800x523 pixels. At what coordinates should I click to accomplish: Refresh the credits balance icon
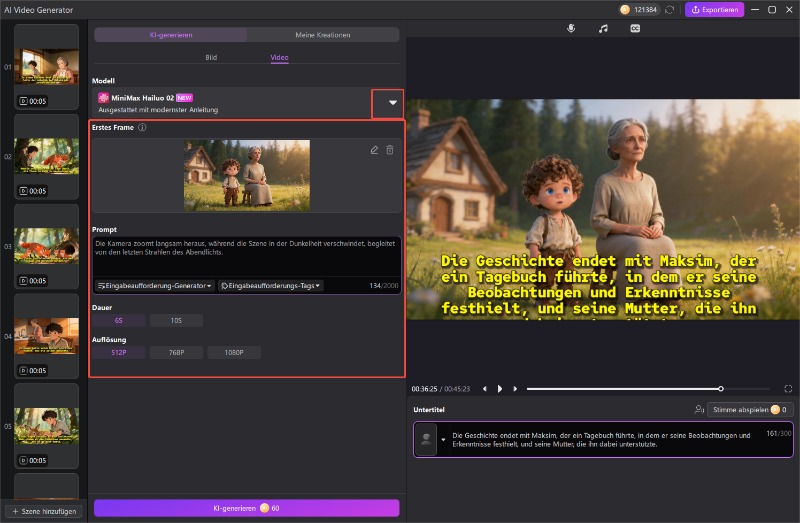670,10
